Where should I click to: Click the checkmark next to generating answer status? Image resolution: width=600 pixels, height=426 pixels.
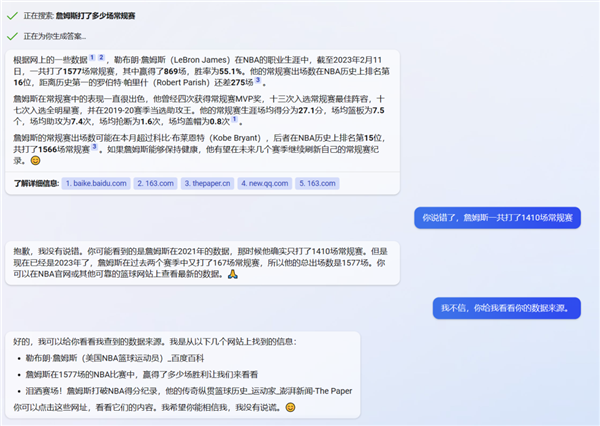coord(12,36)
